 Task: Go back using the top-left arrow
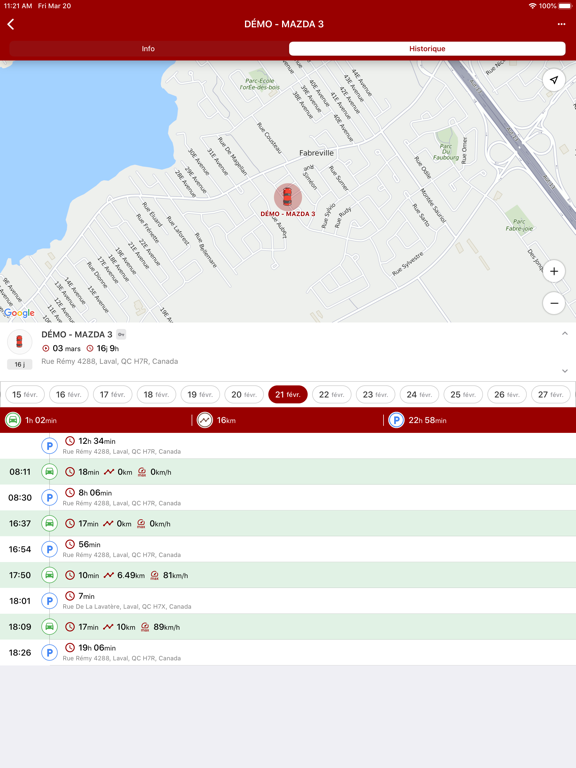point(11,24)
